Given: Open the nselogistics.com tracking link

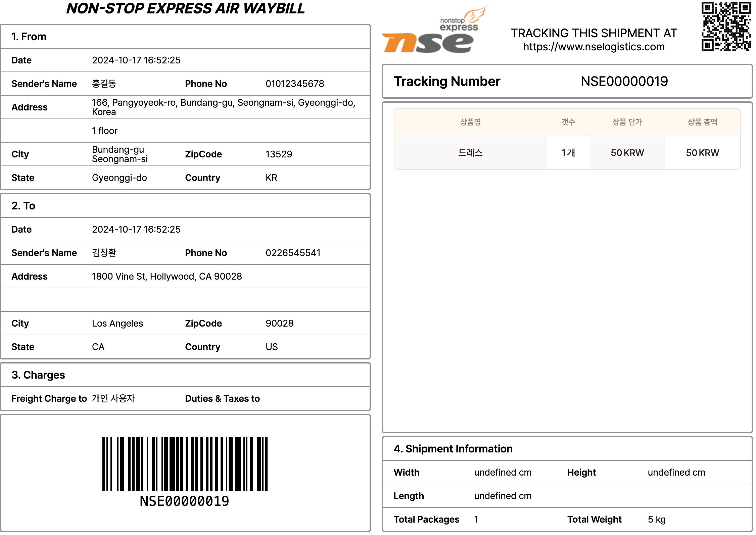Looking at the screenshot, I should point(594,47).
